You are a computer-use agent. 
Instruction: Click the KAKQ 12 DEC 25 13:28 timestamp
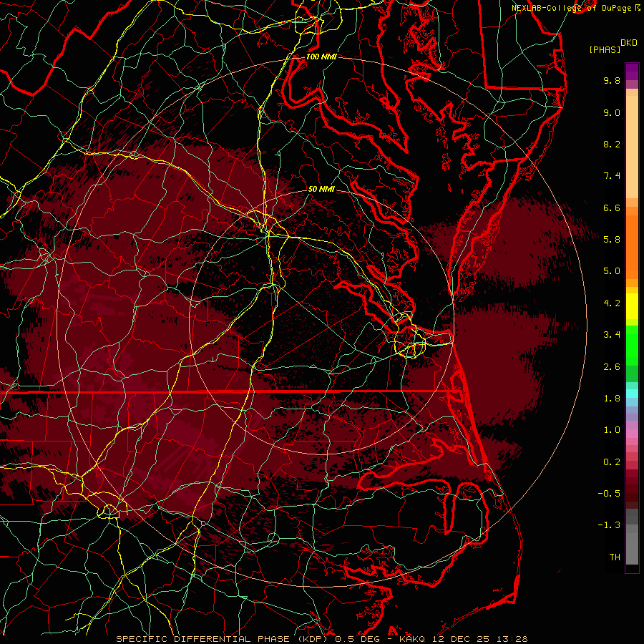[463, 639]
